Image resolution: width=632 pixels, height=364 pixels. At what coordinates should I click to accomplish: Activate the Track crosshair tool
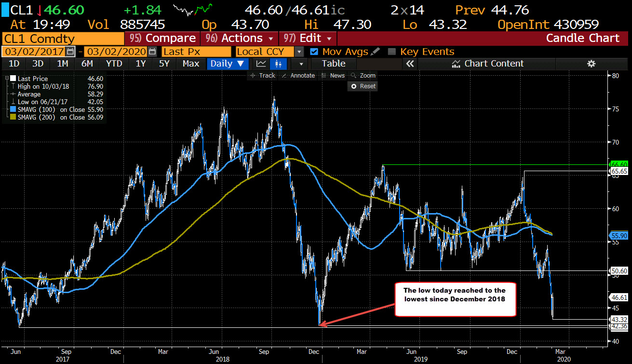point(263,76)
